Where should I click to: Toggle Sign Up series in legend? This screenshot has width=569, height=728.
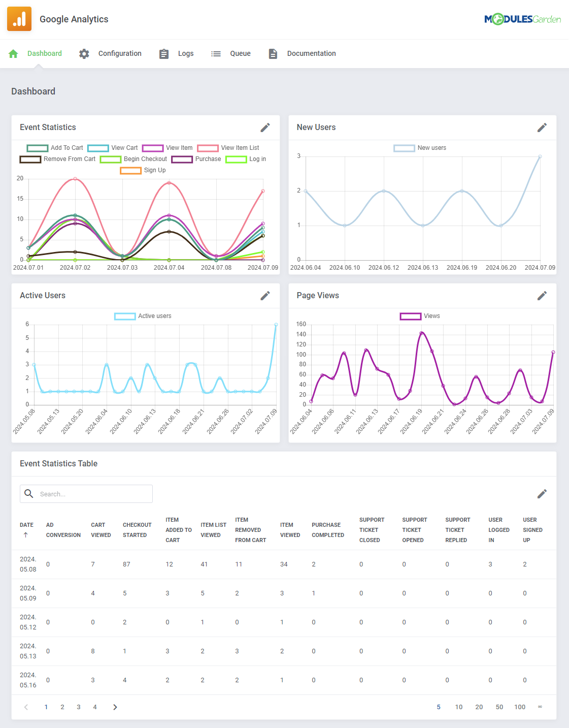[143, 170]
